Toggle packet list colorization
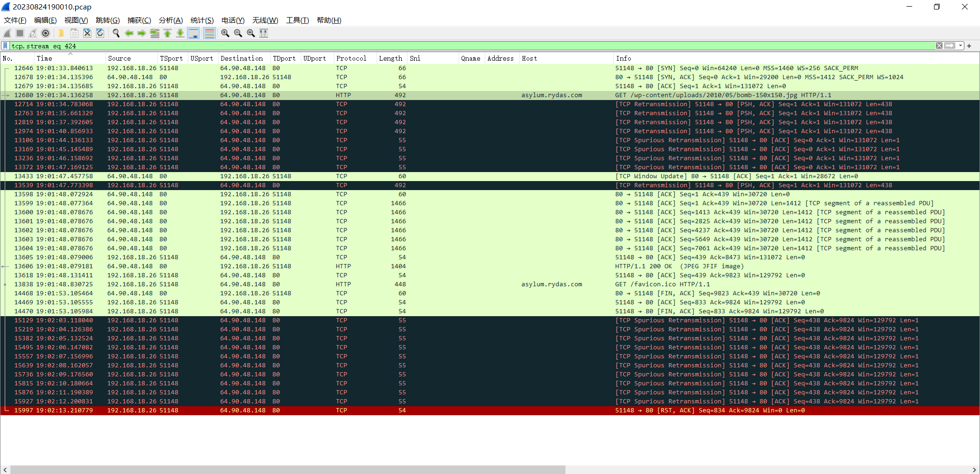Screen dimensions: 980x474 209,33
